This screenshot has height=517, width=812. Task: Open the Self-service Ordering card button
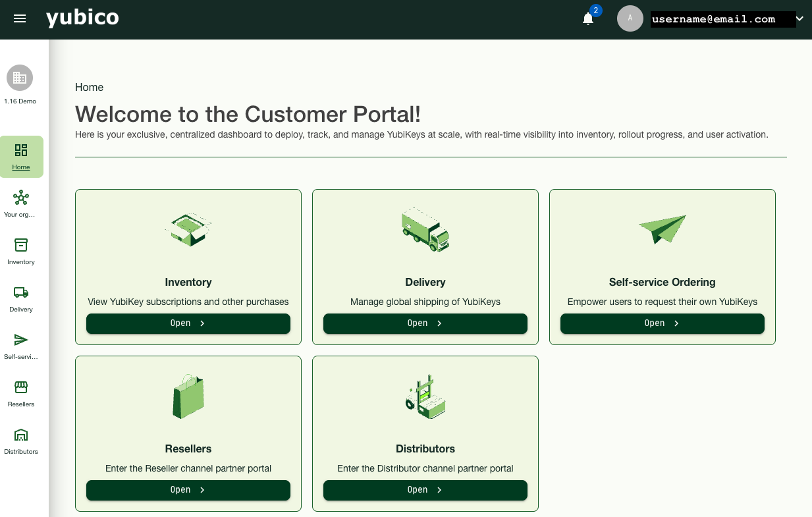point(662,323)
